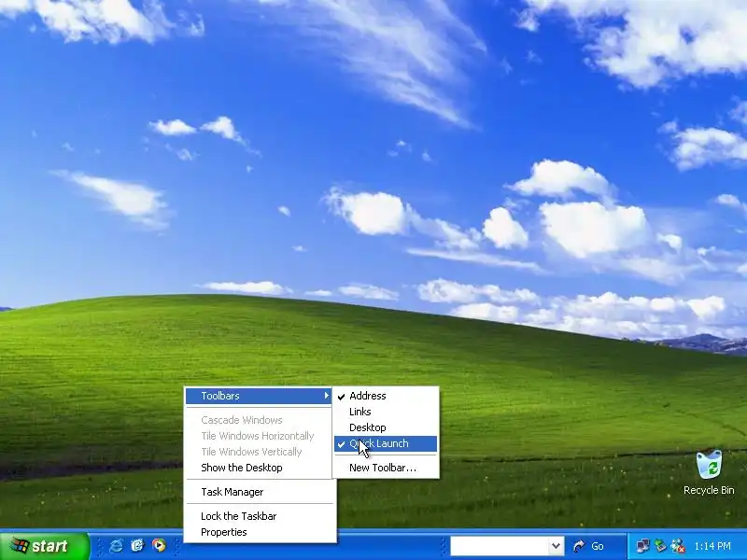Toggle the Quick Launch toolbar off
The height and width of the screenshot is (560, 747).
tap(385, 444)
